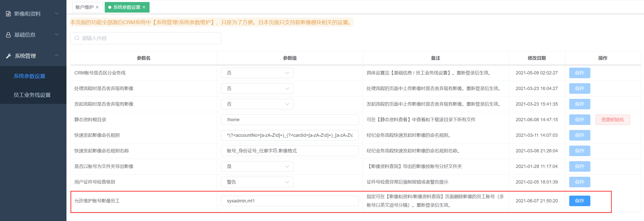The height and width of the screenshot is (221, 644).
Task: Click the 证件号检查异常后强制报错或者警告提示 remark
Action: tap(407, 182)
